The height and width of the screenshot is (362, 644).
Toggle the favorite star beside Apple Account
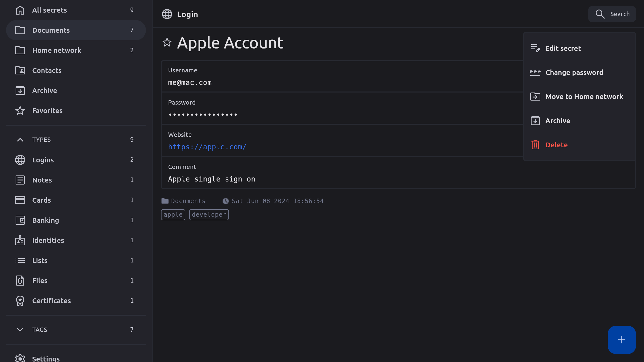167,42
